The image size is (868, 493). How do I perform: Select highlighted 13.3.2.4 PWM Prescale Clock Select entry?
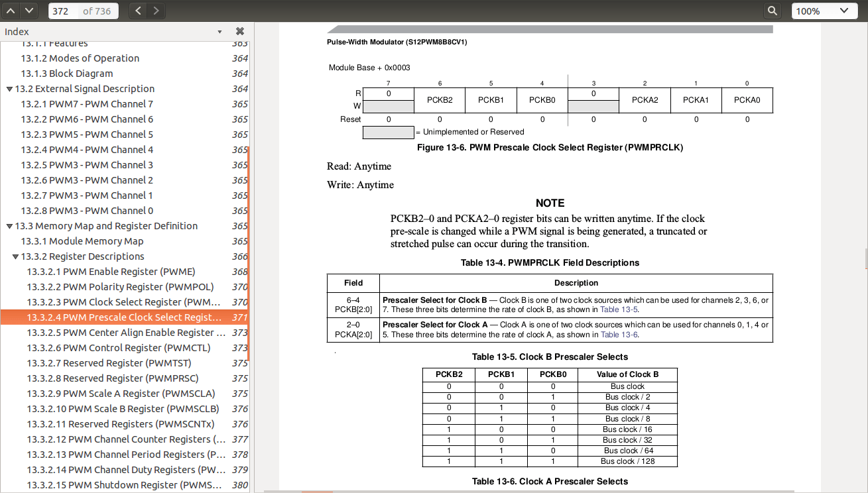(x=125, y=317)
